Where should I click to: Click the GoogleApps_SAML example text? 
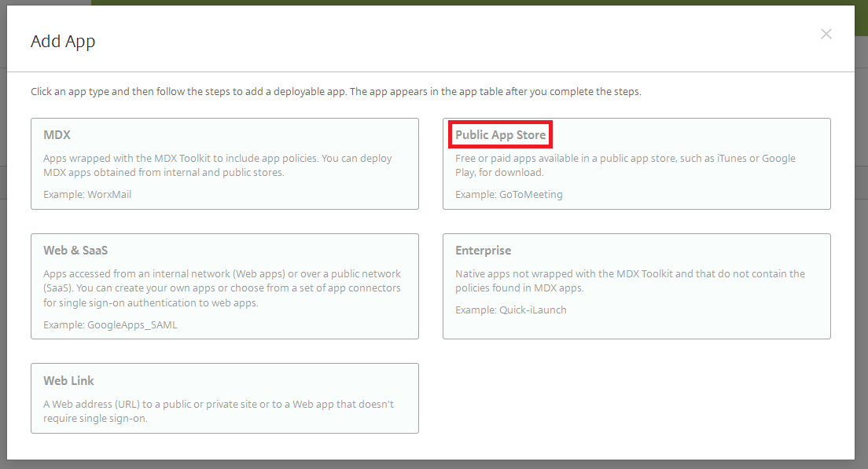tap(110, 324)
